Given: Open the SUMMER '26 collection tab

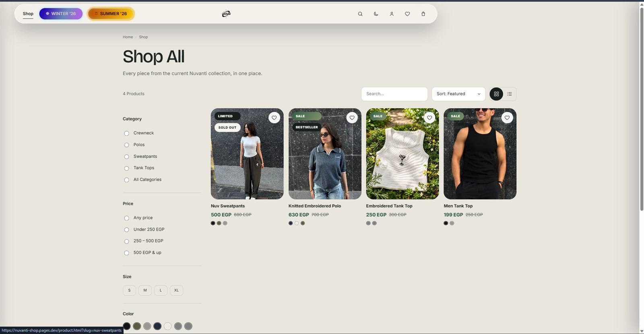Looking at the screenshot, I should pyautogui.click(x=111, y=14).
